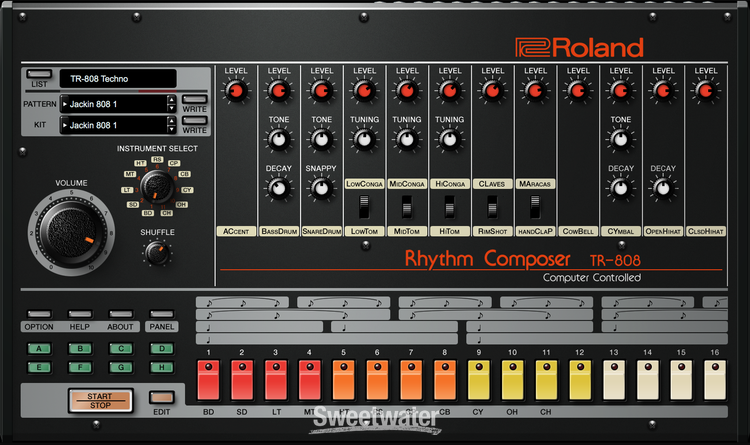
Task: Open the Pattern dropdown showing Jackin 808 1
Action: pos(111,102)
